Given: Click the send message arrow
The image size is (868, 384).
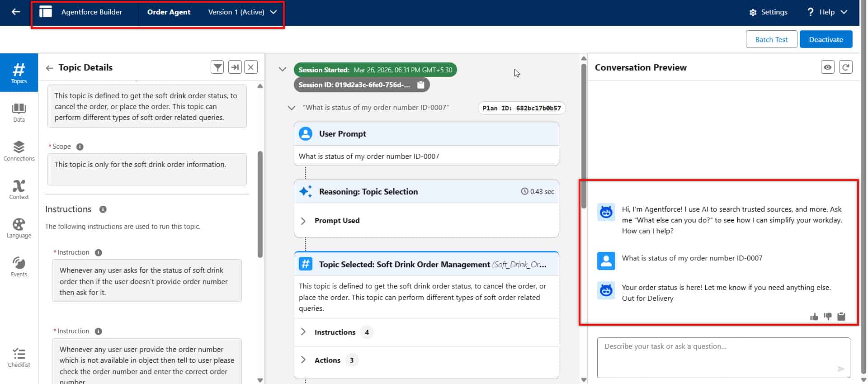Looking at the screenshot, I should (841, 369).
